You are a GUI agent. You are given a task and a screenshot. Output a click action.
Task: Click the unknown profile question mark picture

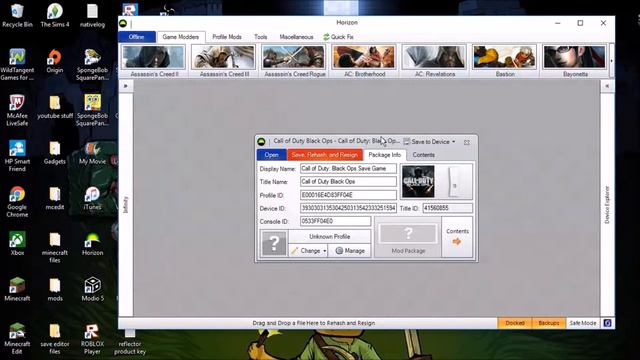274,244
